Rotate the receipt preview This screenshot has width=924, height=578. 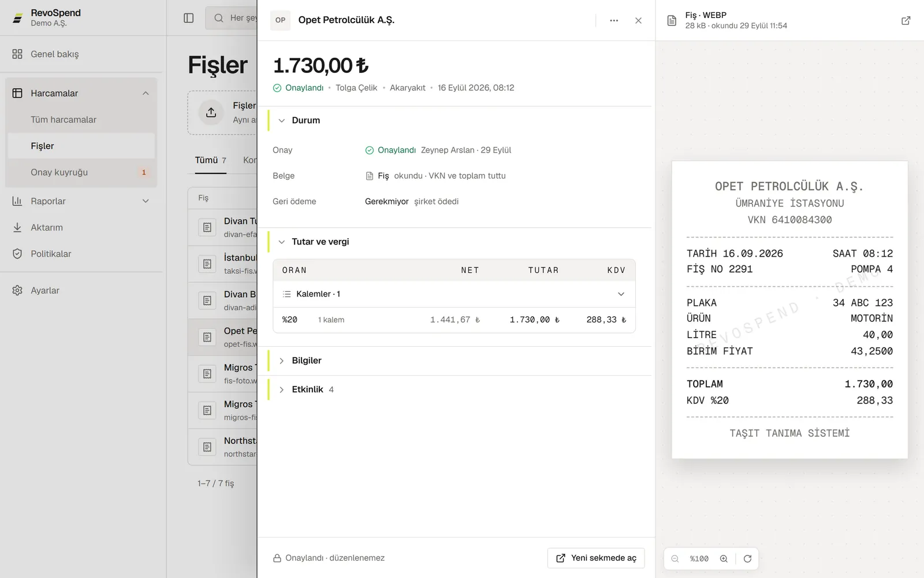(747, 558)
